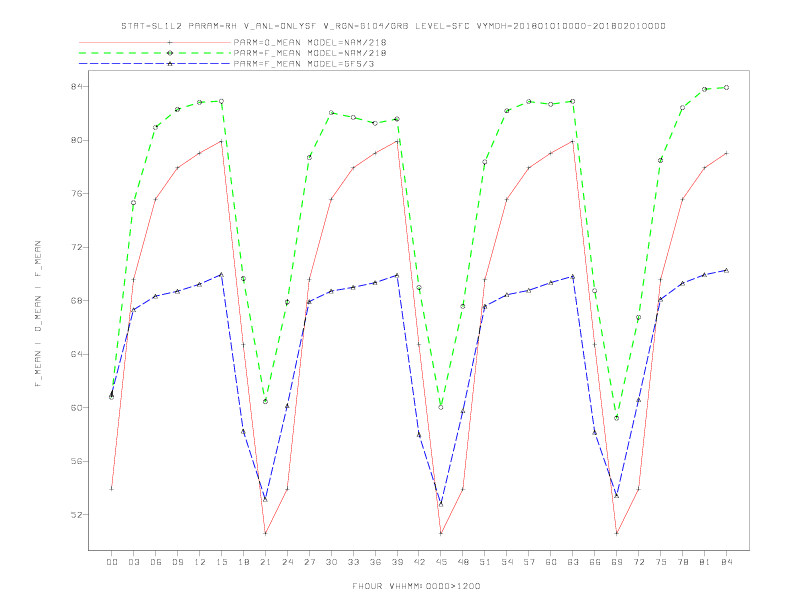Click green circle marker at forecast hour 15
The image size is (792, 612).
(221, 101)
